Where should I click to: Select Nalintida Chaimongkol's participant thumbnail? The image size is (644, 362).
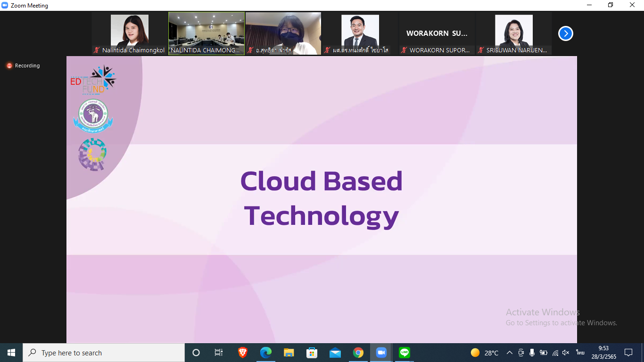pyautogui.click(x=130, y=33)
